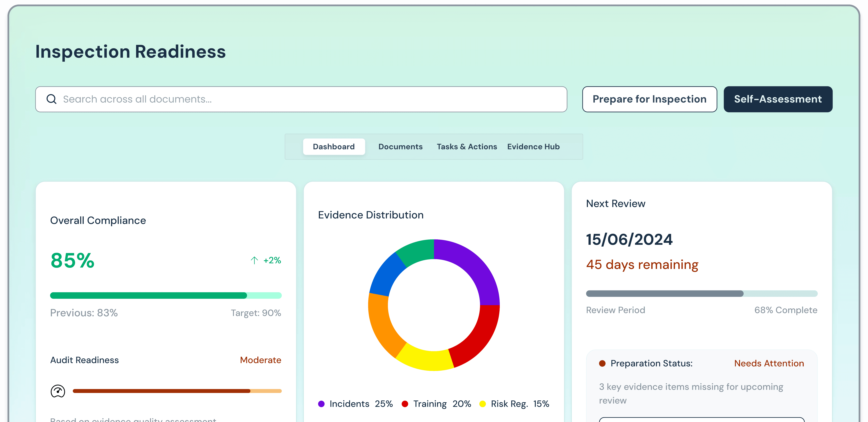Click the yellow Risk Reg. legend dot
This screenshot has width=868, height=422.
[482, 404]
